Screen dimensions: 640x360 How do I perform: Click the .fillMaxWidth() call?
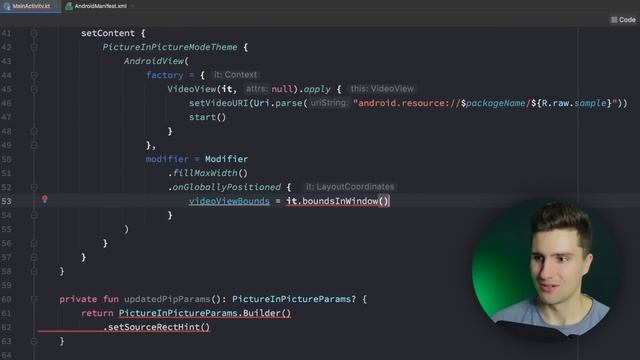[x=208, y=173]
